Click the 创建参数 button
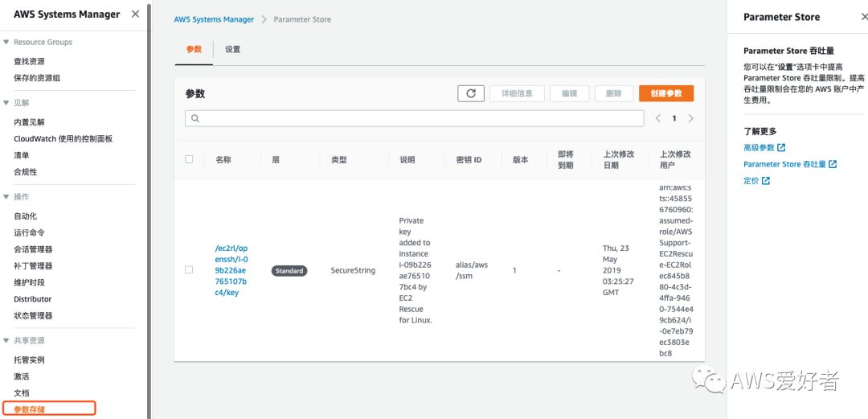The width and height of the screenshot is (868, 419). click(666, 93)
